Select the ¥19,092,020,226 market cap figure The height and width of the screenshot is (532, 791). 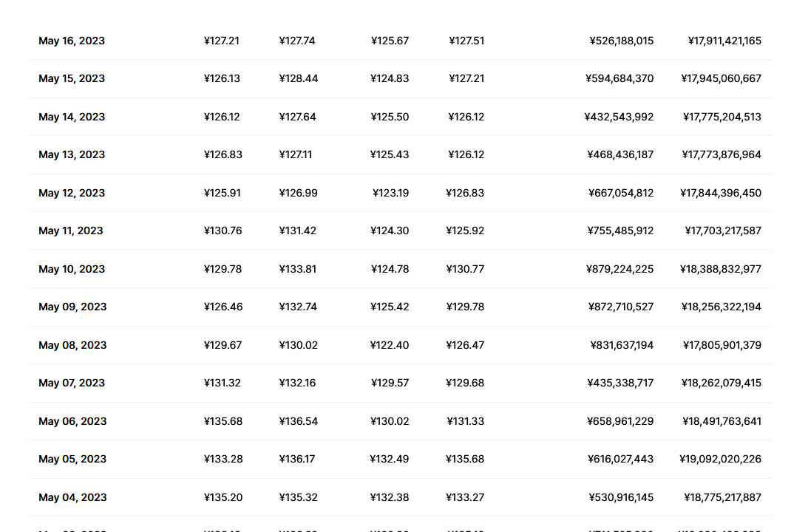click(x=720, y=459)
